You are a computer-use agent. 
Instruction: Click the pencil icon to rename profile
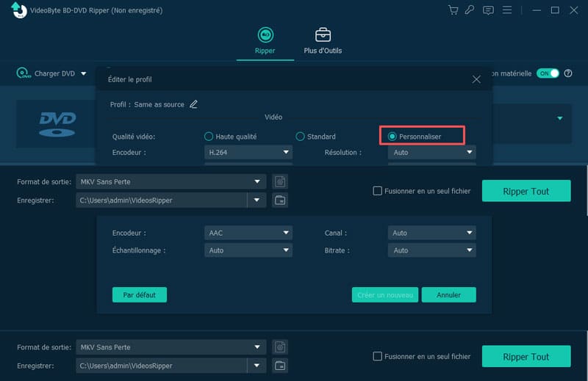[194, 104]
